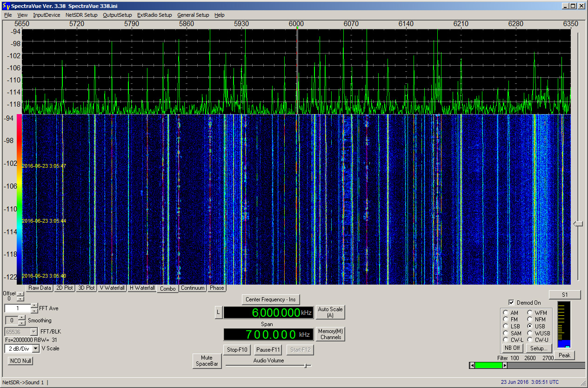Open the OutputSetup menu

(117, 15)
